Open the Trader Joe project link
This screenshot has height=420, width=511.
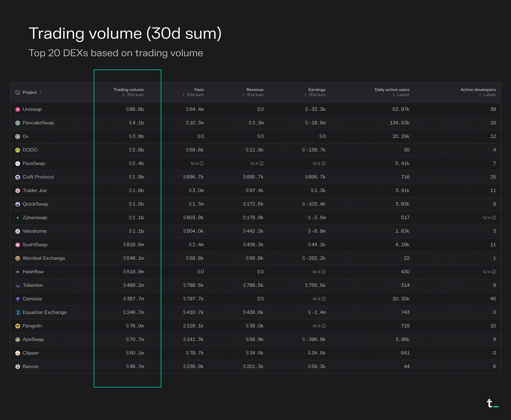coord(35,190)
